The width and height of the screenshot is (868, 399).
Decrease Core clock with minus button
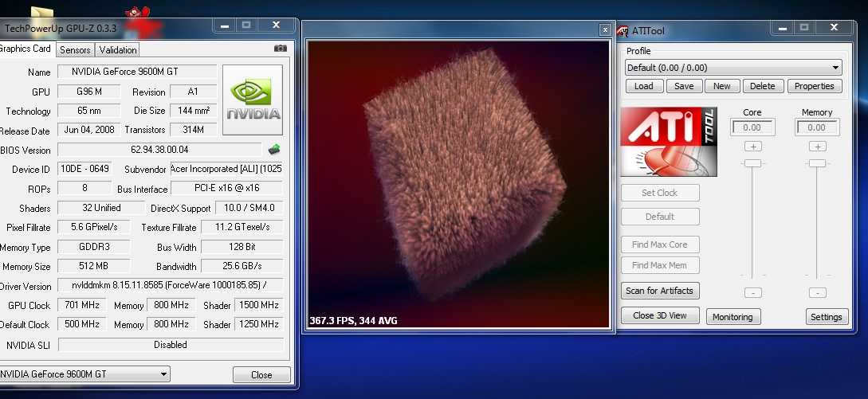pos(753,293)
